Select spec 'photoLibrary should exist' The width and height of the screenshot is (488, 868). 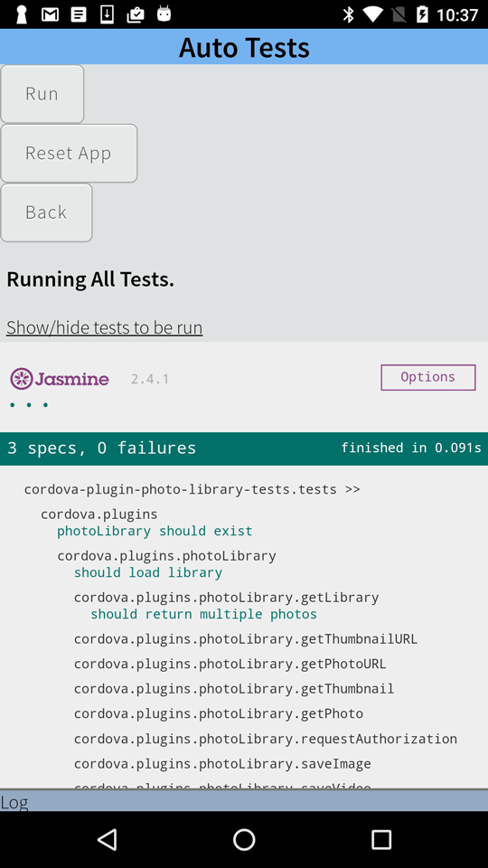[155, 531]
